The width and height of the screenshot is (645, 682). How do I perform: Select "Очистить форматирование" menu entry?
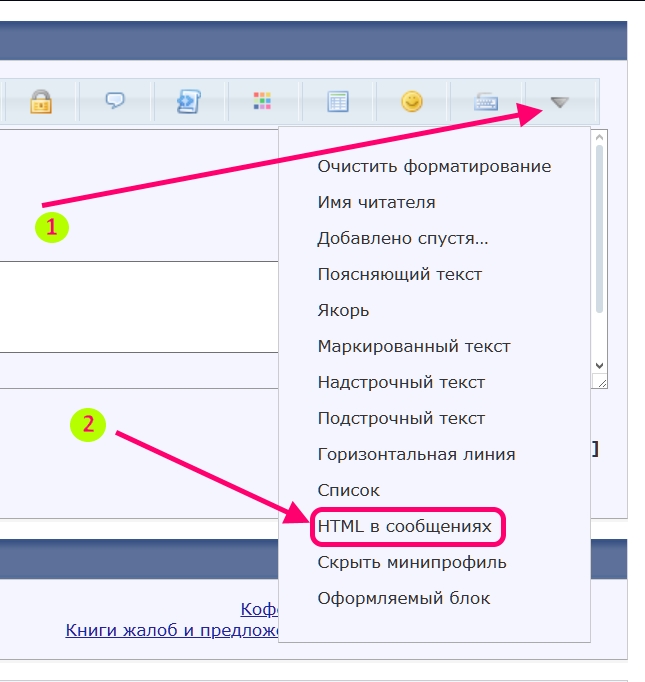434,167
